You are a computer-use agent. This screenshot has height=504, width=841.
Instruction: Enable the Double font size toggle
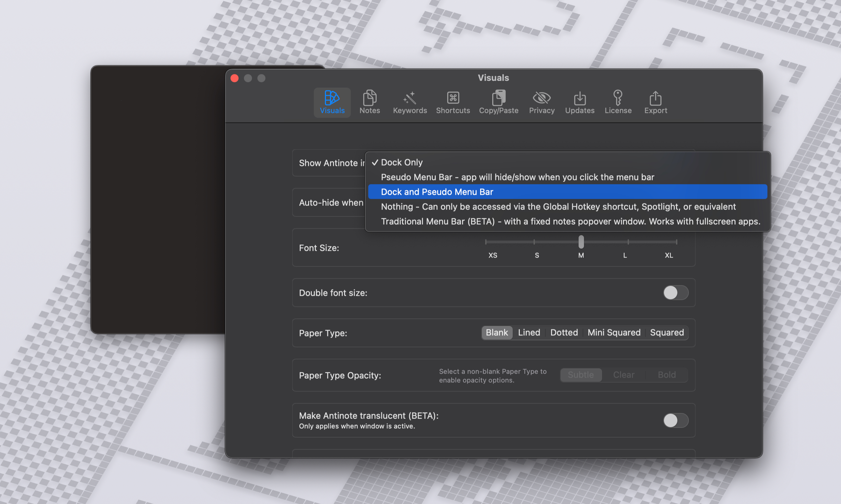(x=675, y=292)
